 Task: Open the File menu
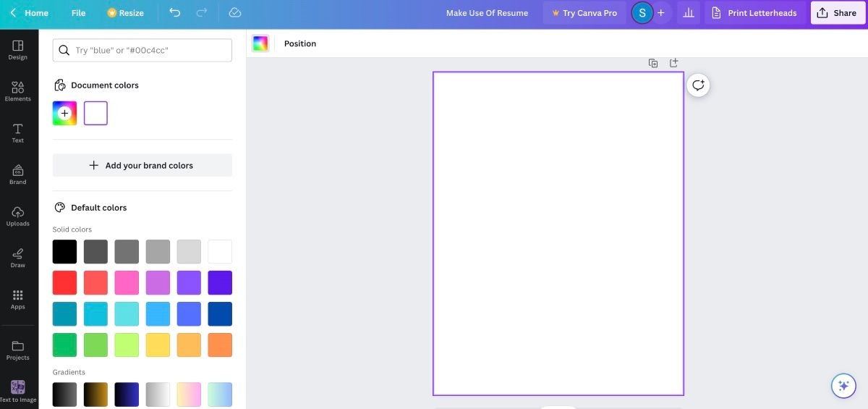point(78,13)
